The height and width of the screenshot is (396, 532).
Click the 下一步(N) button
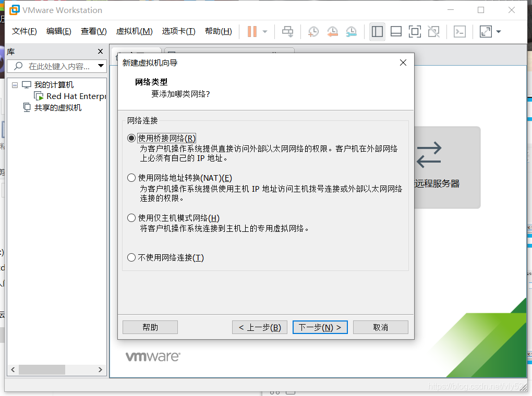point(320,327)
